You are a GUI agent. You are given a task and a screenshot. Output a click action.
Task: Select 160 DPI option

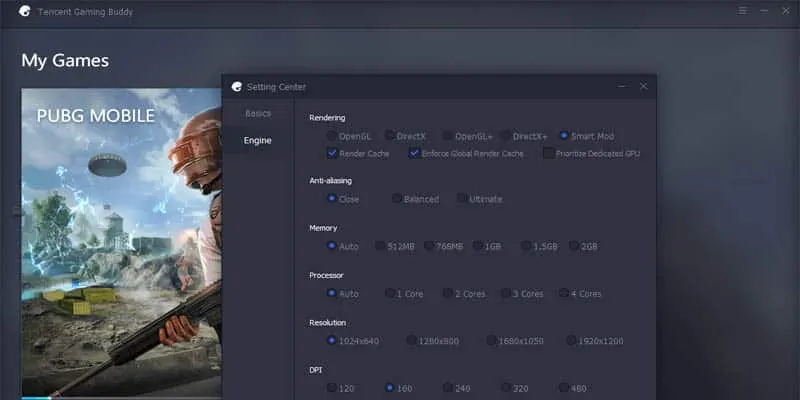[x=390, y=388]
